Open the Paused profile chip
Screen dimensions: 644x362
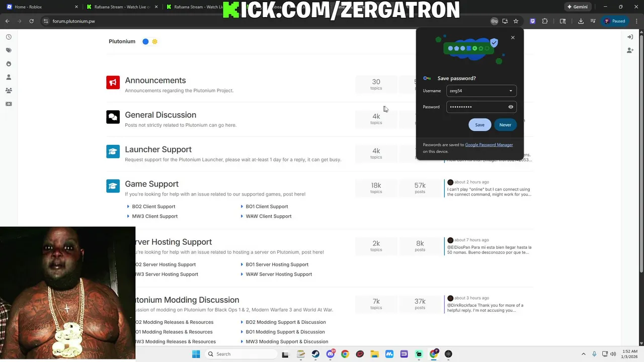pyautogui.click(x=615, y=21)
